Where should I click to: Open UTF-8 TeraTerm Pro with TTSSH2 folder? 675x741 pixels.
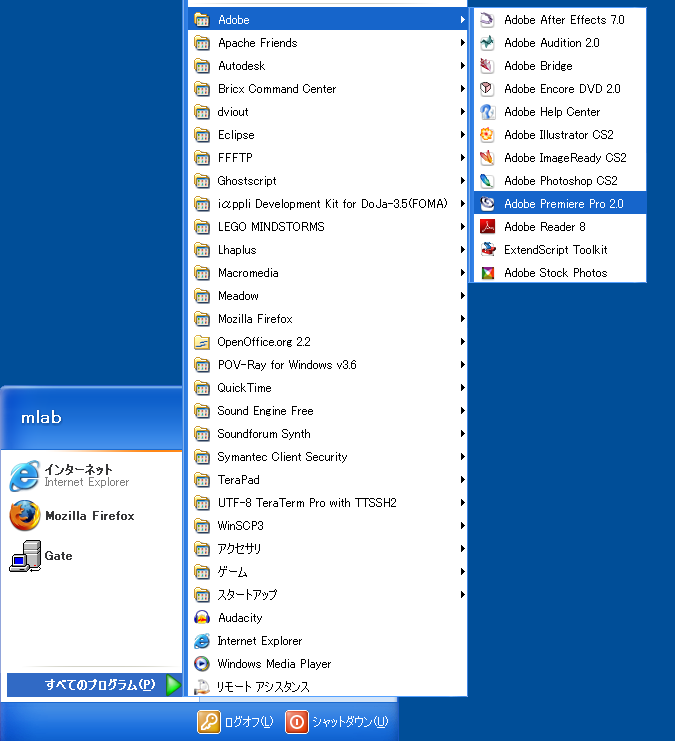(328, 503)
